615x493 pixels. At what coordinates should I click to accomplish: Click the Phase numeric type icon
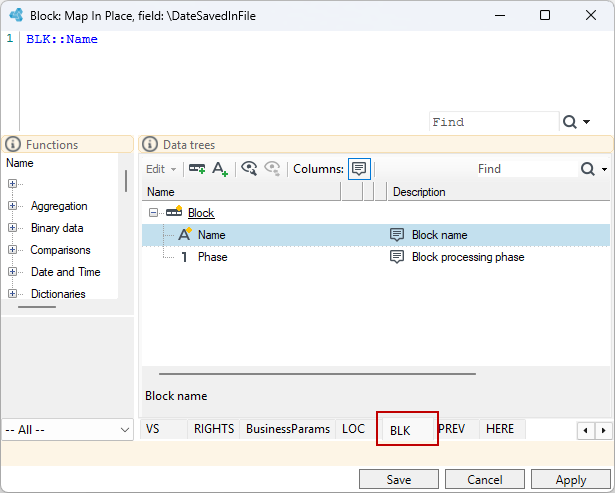(184, 257)
